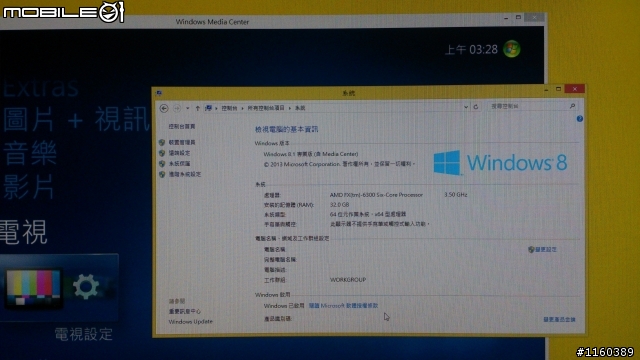Image resolution: width=640 pixels, height=360 pixels.
Task: Click the 檢視電腦的基本資訊 heading
Action: [x=287, y=129]
